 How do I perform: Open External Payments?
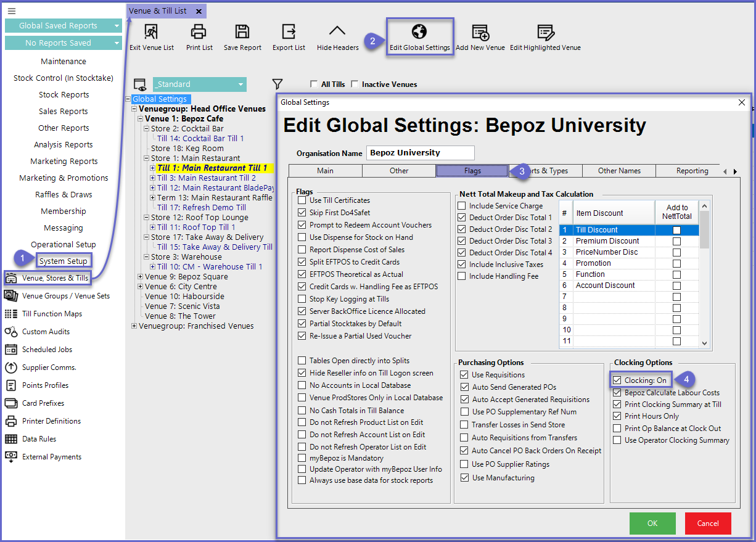43,457
